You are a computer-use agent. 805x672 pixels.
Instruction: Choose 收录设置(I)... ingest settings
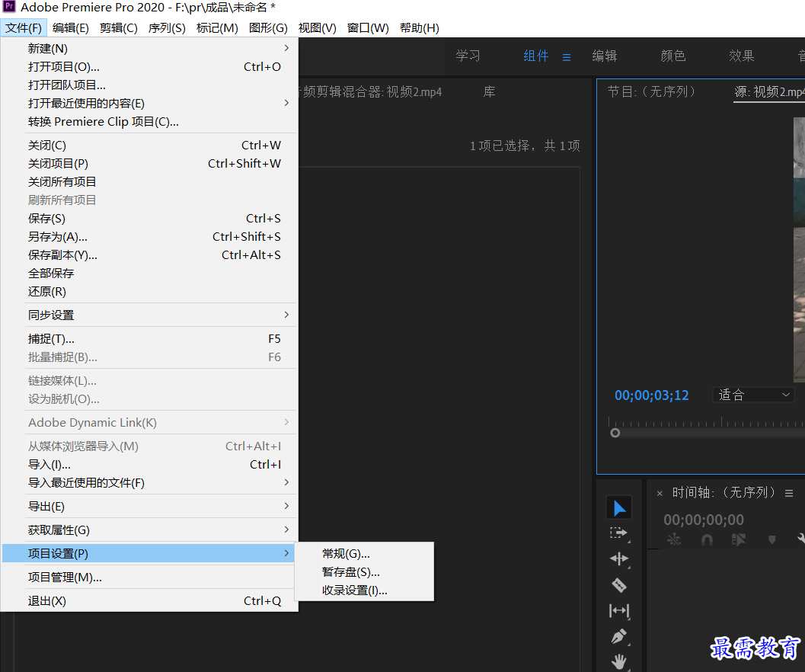coord(364,590)
